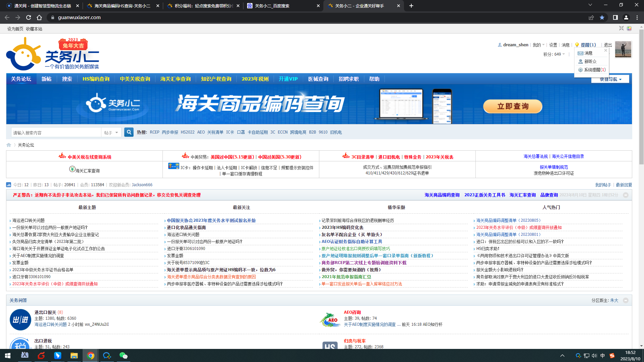Click the search content input field
This screenshot has width=644, height=362.
[56, 133]
